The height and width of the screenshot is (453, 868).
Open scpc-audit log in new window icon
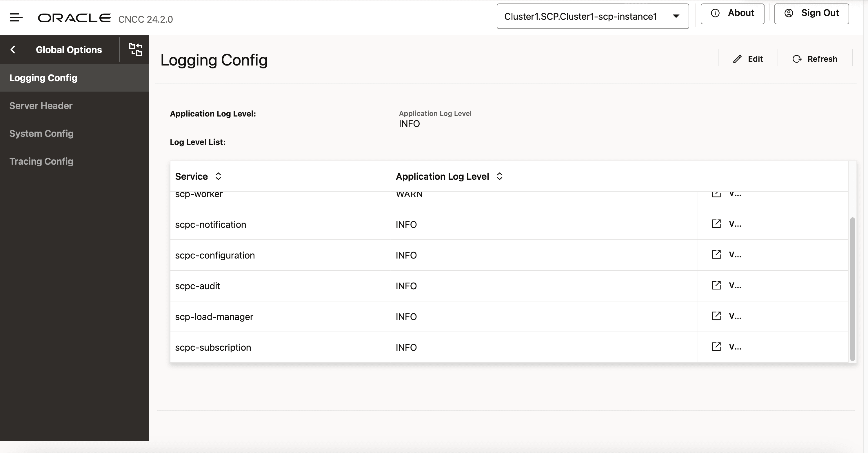coord(716,285)
